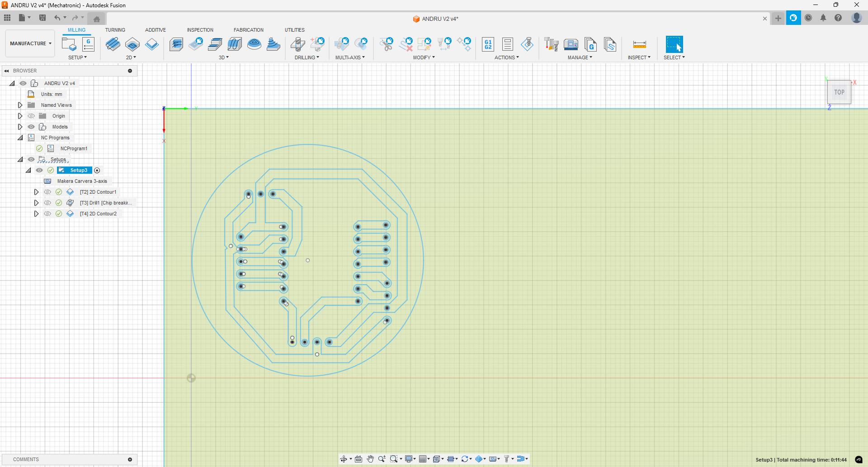Expand the Models node
The image size is (868, 467).
20,127
